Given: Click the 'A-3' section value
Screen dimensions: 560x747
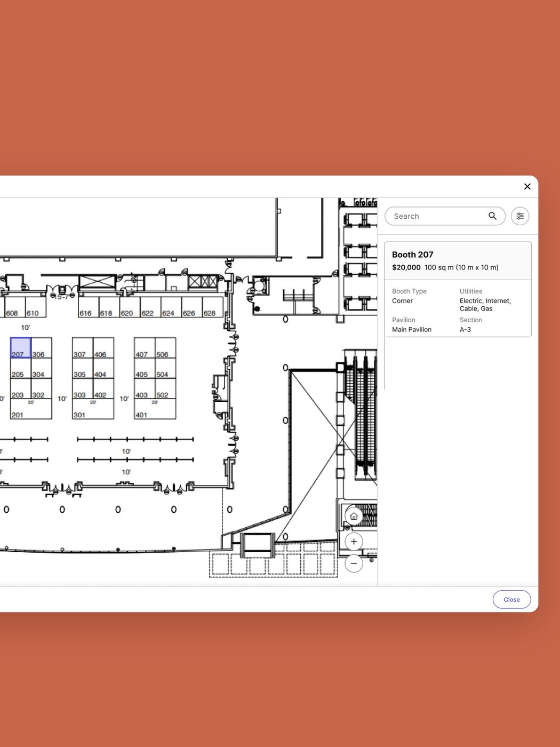Looking at the screenshot, I should pos(465,329).
